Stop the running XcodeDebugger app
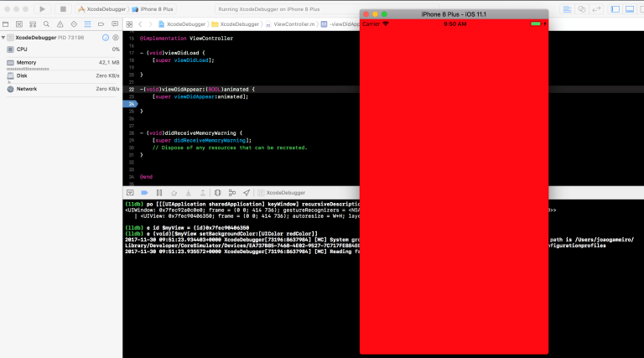Screen dimensions: 644x358 63,9
